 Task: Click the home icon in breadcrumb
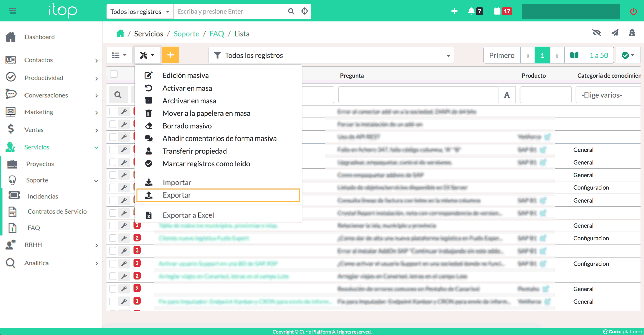(x=120, y=34)
